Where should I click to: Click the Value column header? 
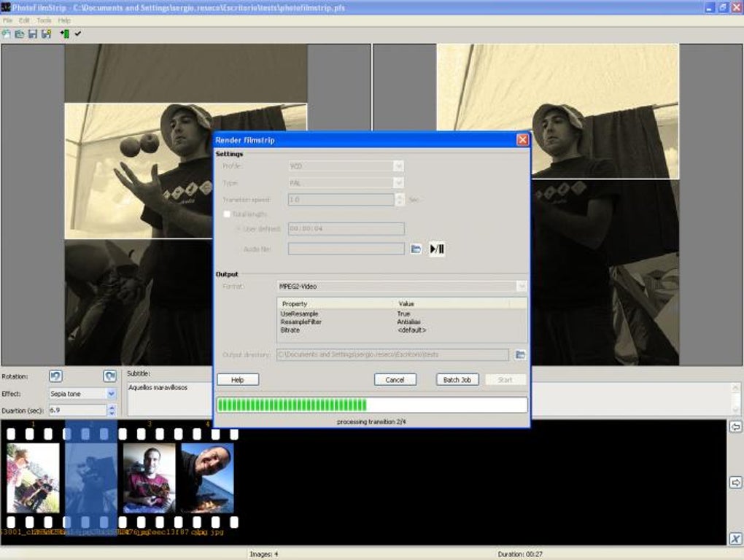(x=452, y=303)
